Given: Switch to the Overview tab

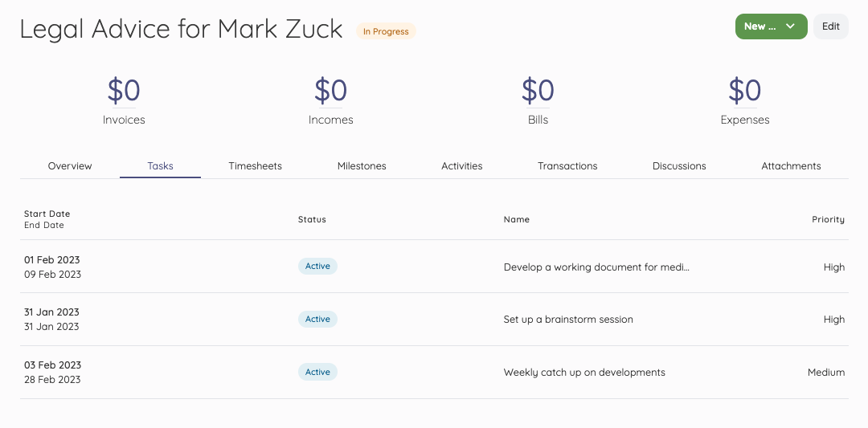Looking at the screenshot, I should [x=70, y=166].
